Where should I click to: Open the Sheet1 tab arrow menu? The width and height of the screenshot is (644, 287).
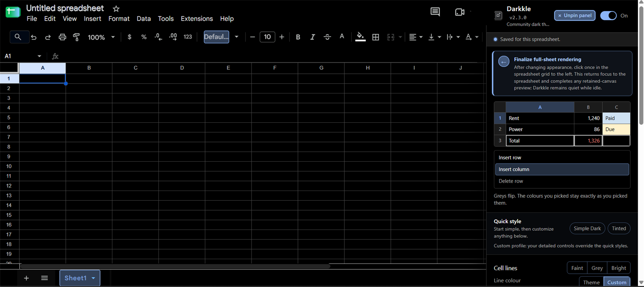(x=94, y=278)
